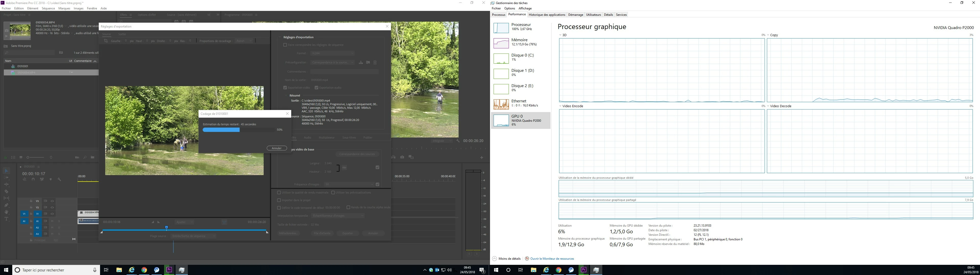Switch to Historique des applications tab

pos(547,15)
